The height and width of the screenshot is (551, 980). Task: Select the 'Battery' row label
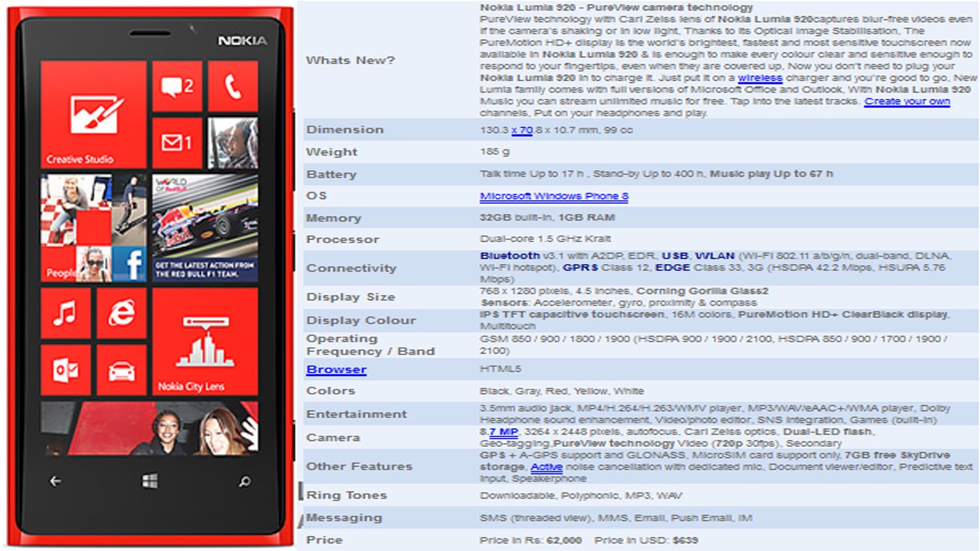331,174
